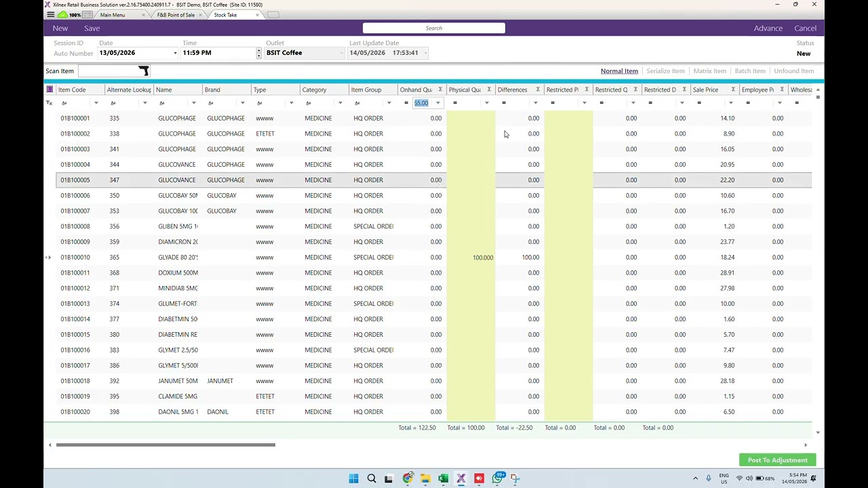Select the GLUCOBAY 50M name cell

(178, 195)
